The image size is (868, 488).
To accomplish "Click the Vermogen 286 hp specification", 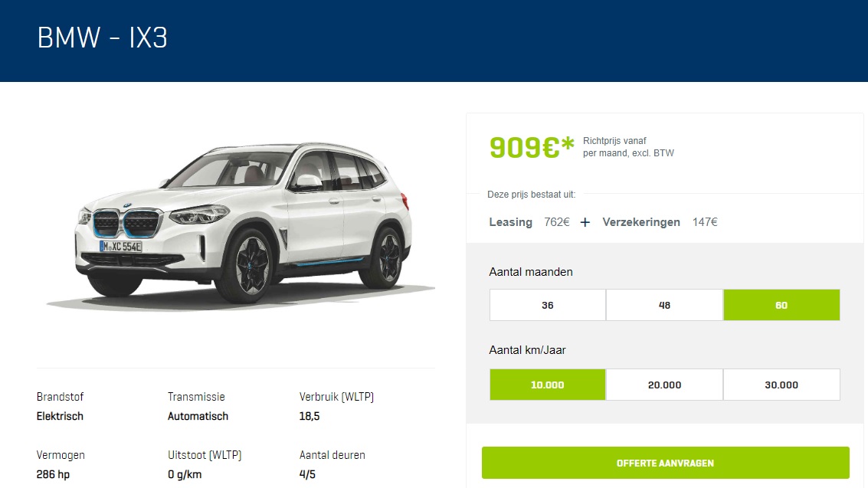I will pyautogui.click(x=53, y=474).
